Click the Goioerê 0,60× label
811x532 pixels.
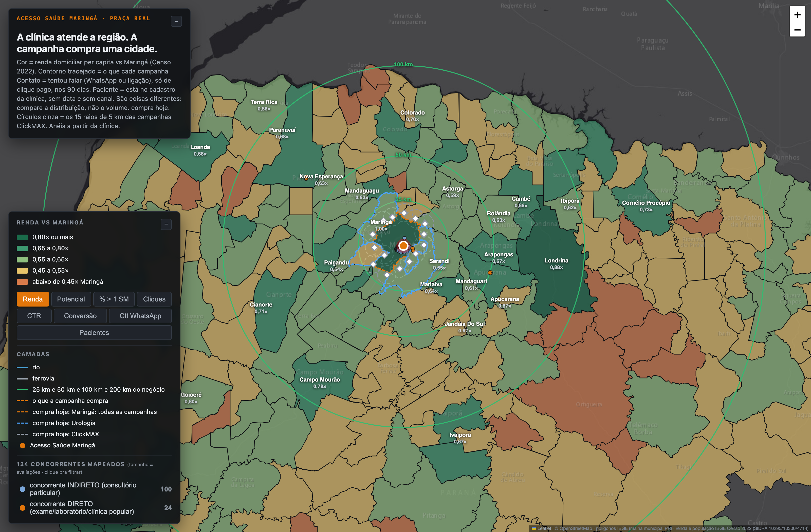click(191, 398)
